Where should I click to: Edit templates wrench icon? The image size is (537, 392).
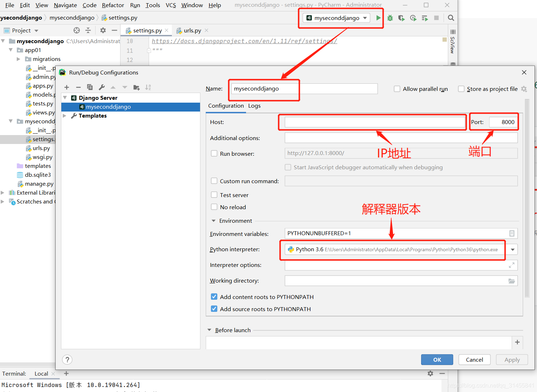pos(102,87)
